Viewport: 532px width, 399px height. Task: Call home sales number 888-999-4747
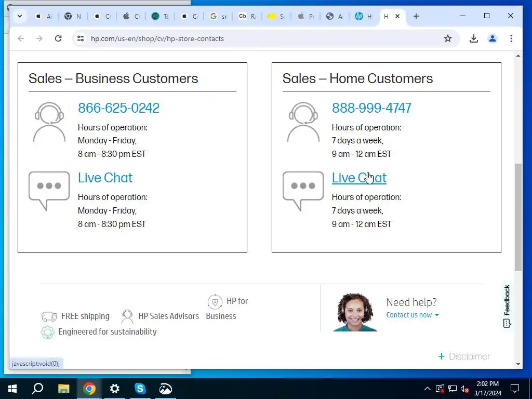(x=371, y=108)
